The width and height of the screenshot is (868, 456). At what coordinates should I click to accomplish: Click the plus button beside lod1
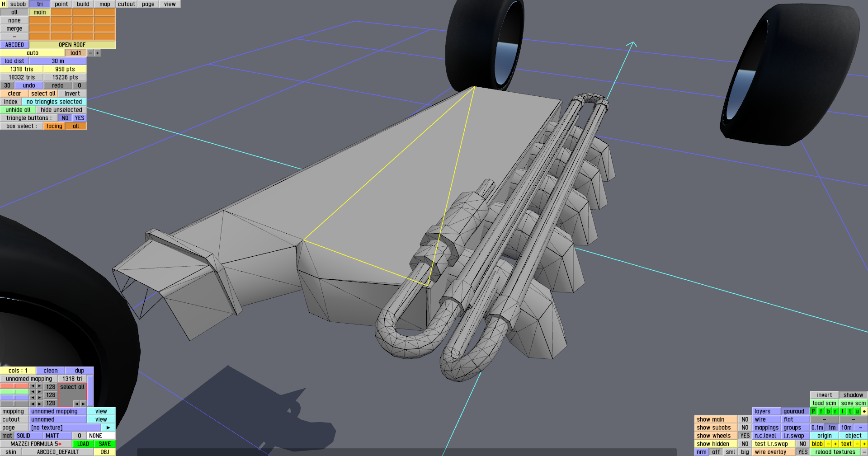[x=98, y=53]
